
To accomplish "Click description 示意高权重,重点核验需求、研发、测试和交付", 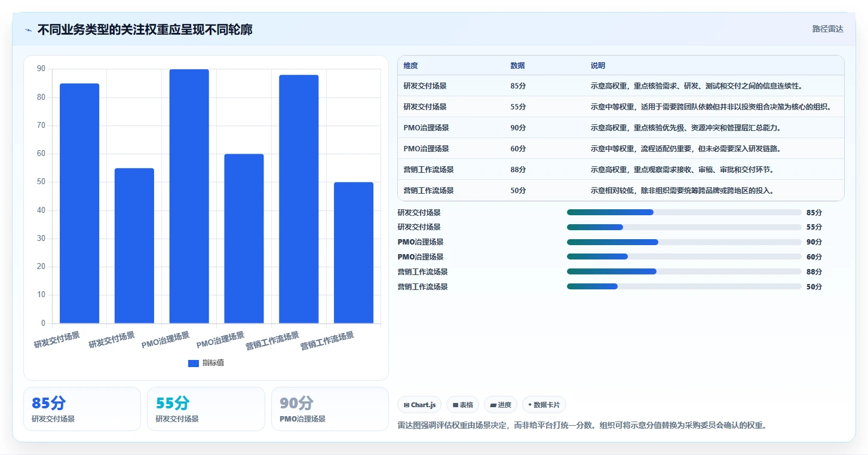I will point(696,86).
